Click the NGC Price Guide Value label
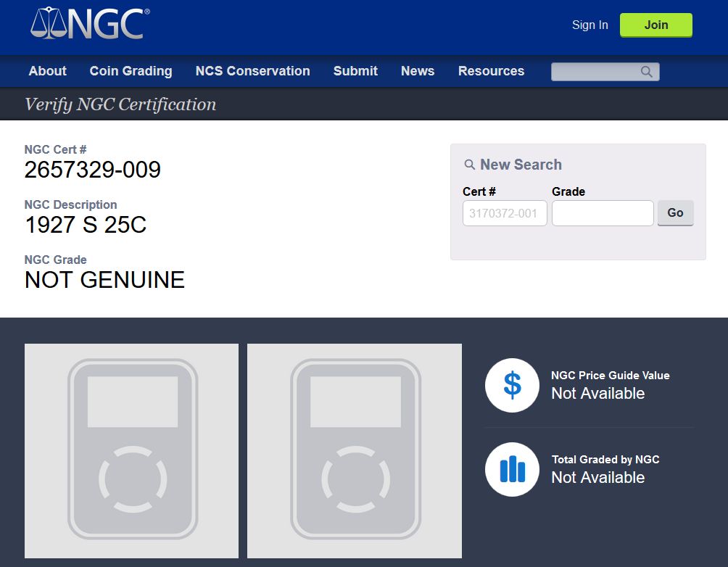The image size is (728, 567). [610, 375]
